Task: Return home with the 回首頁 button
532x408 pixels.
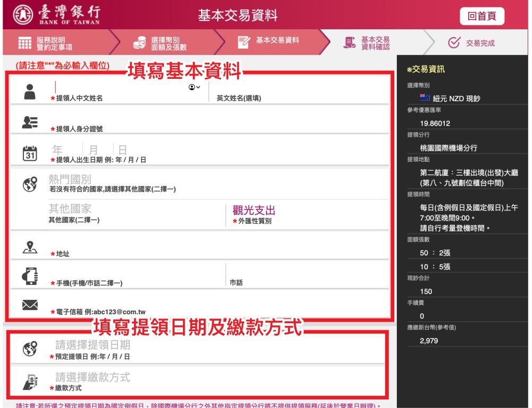Action: [482, 16]
